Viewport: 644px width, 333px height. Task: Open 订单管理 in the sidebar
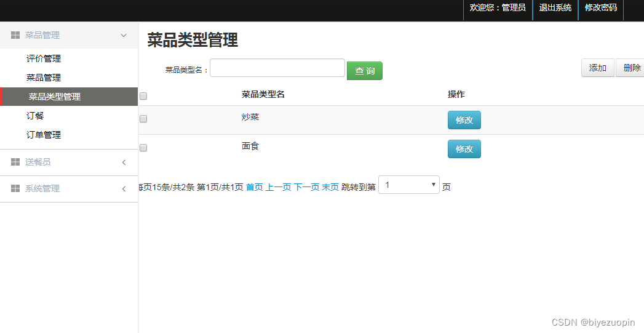click(44, 134)
